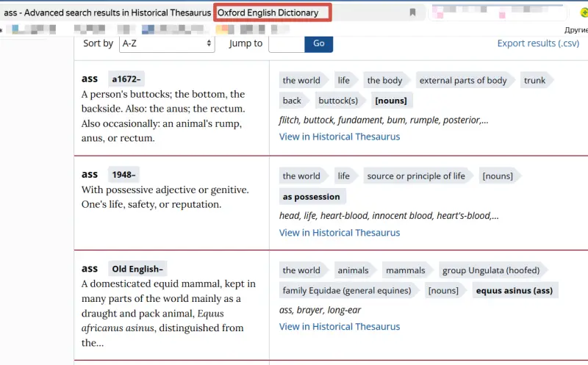
Task: Click 'ass' headword dated a1672–
Action: coord(90,79)
